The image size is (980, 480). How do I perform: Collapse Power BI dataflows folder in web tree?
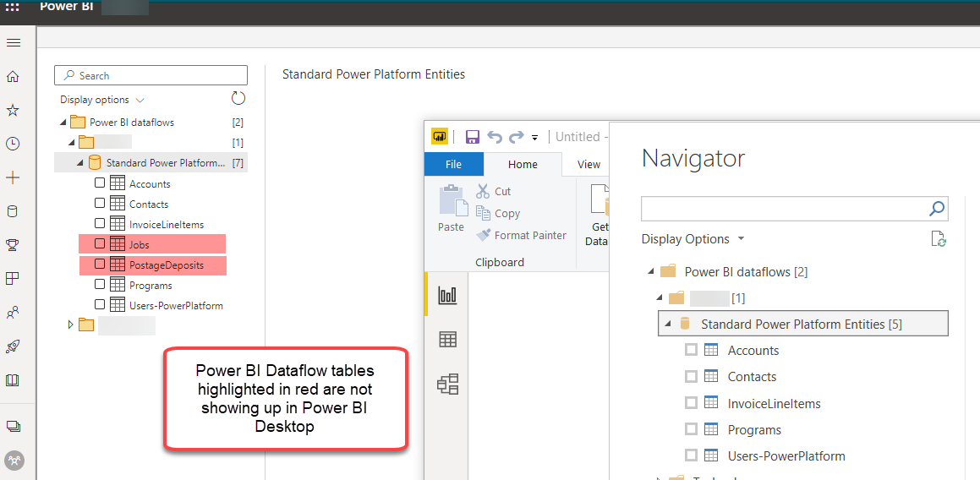pos(63,123)
